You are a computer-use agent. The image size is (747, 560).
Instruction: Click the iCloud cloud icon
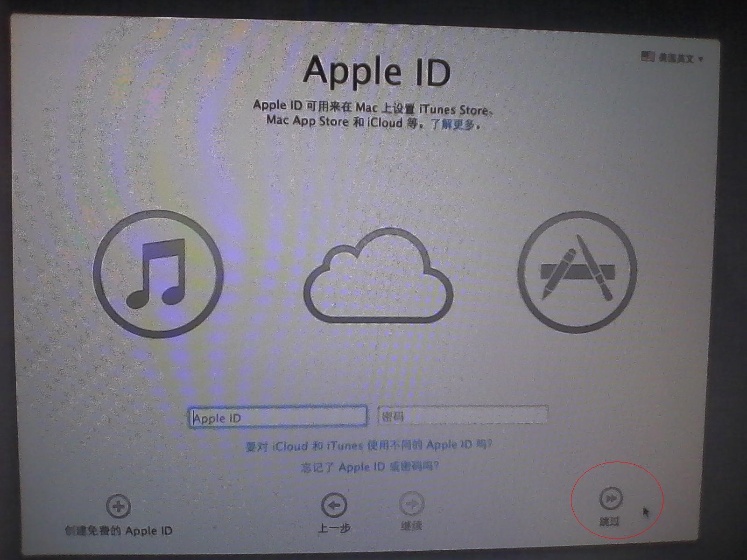pyautogui.click(x=378, y=276)
